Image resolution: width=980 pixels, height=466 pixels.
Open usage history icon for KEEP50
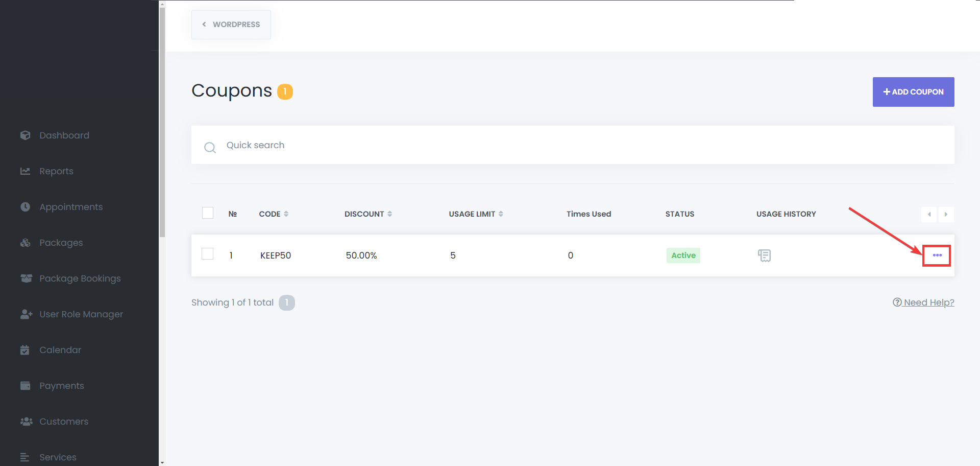(x=764, y=255)
